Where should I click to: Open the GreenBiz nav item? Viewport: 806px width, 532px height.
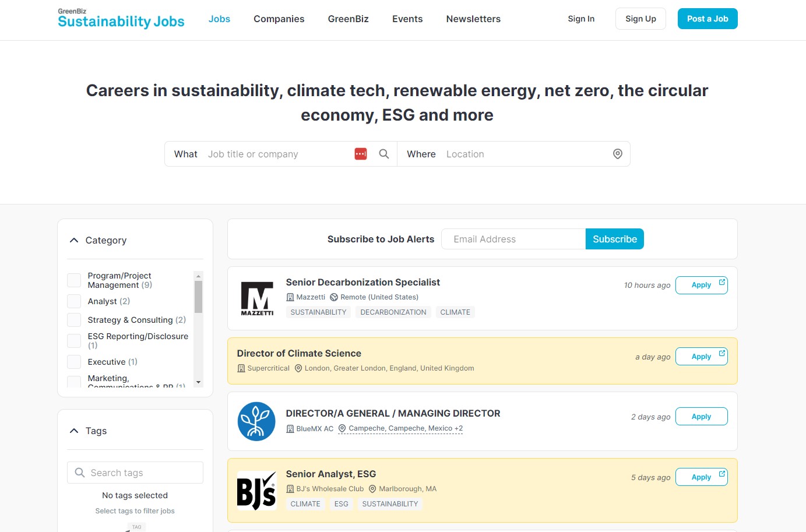(349, 19)
